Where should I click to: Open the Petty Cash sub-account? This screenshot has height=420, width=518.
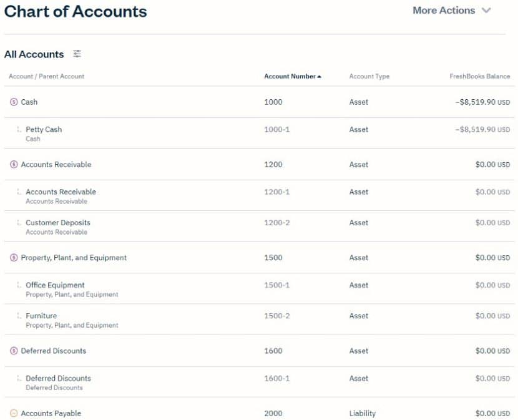43,129
